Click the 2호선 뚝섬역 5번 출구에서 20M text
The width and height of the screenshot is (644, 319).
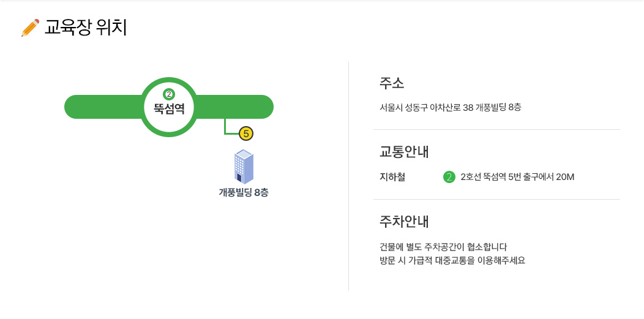(517, 178)
